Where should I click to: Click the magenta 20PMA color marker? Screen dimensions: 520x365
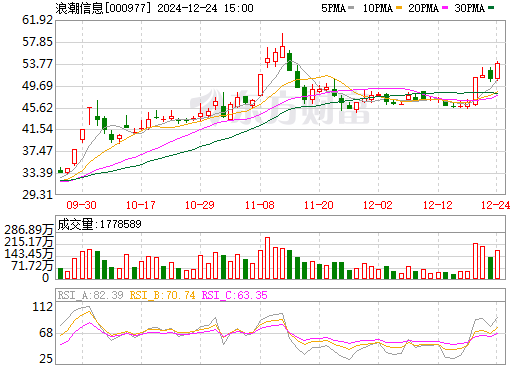click(445, 7)
